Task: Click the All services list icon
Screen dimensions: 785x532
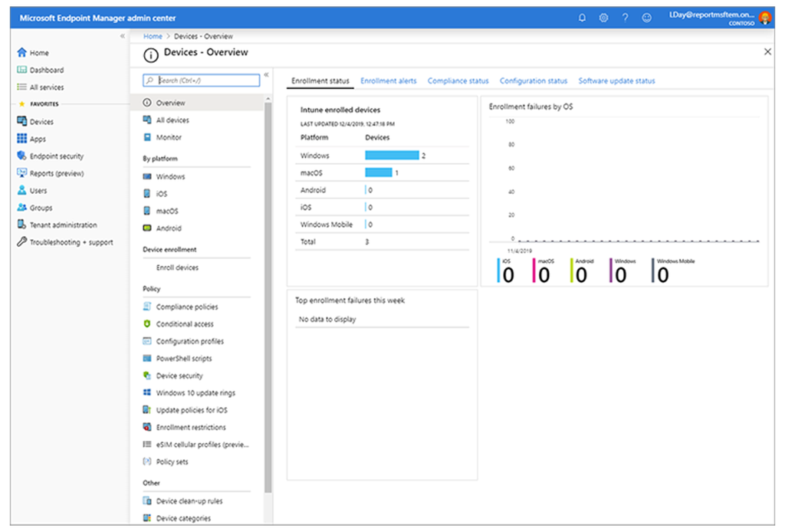Action: coord(22,87)
